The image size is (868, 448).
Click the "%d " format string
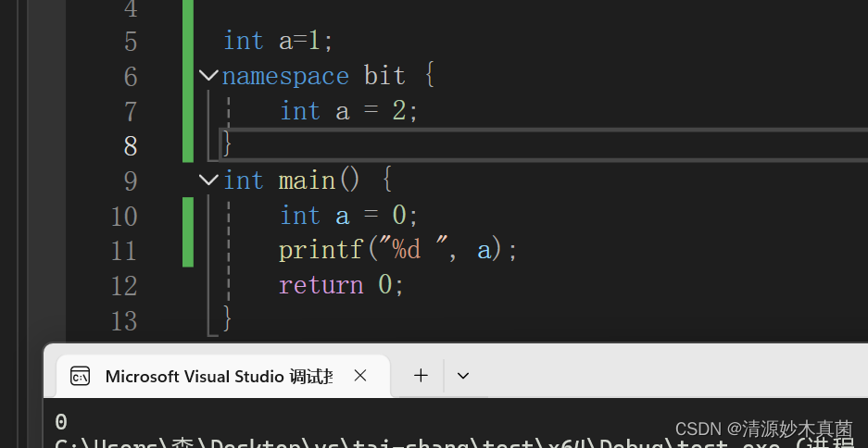click(412, 249)
